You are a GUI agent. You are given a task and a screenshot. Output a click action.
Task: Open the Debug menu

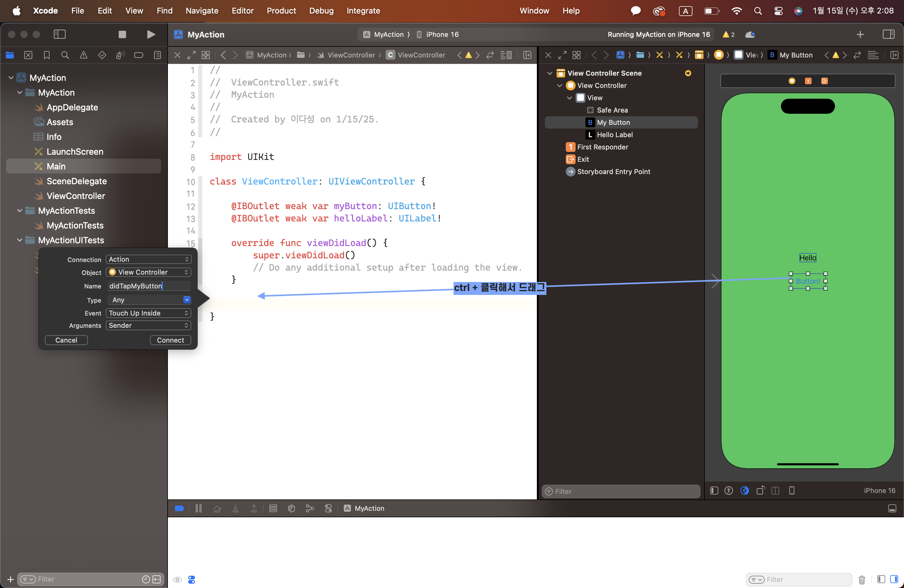pyautogui.click(x=321, y=11)
